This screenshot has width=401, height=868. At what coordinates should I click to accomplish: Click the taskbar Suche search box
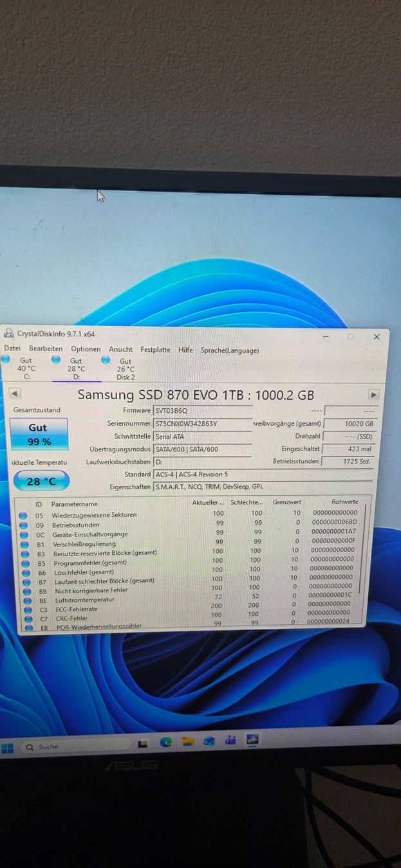75,747
